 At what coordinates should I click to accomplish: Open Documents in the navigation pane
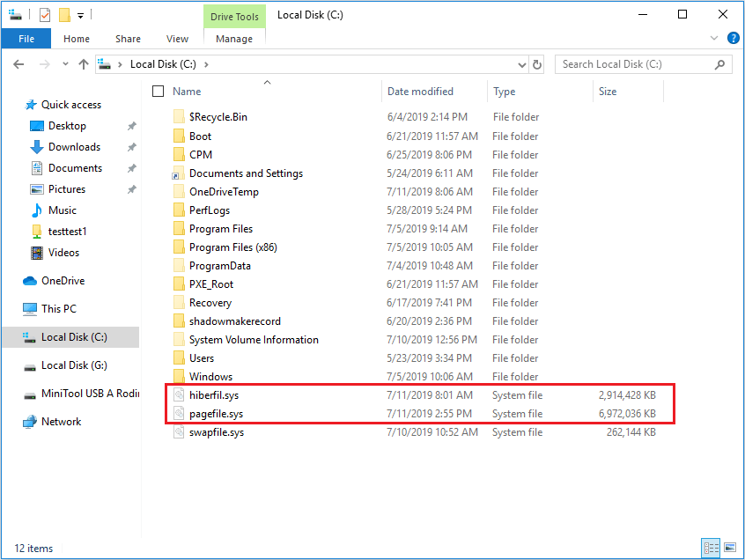pyautogui.click(x=75, y=168)
